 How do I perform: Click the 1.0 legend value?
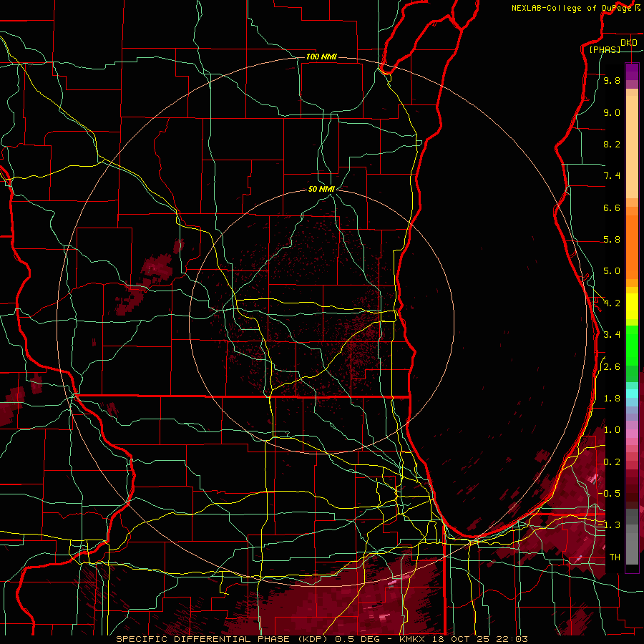click(x=612, y=430)
